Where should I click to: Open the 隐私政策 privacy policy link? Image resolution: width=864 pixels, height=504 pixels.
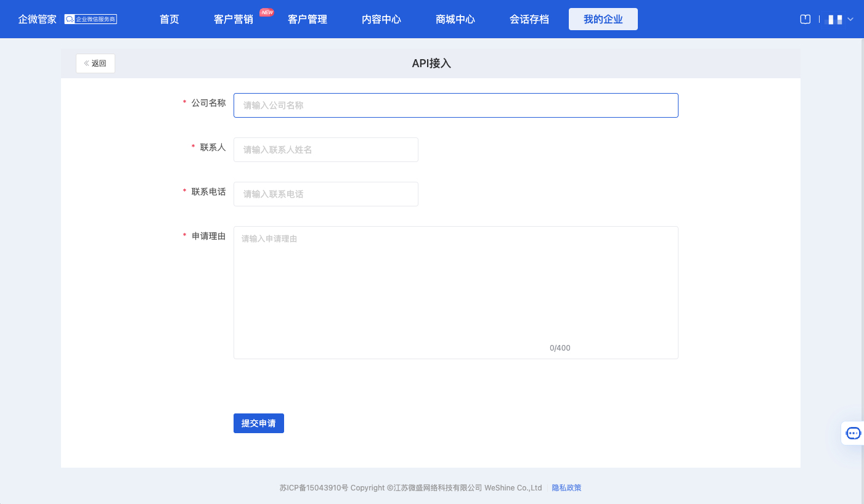[566, 487]
